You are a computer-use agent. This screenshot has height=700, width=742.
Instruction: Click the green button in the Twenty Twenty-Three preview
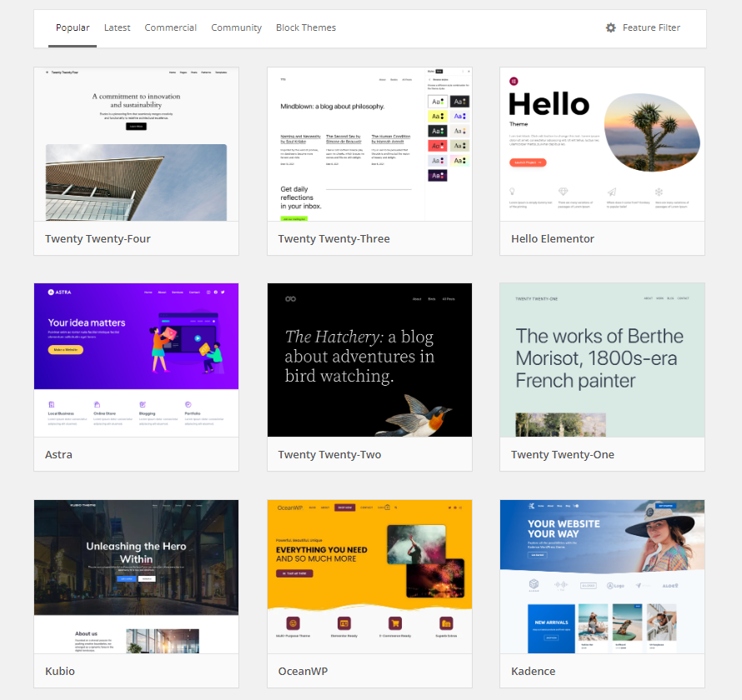point(293,218)
